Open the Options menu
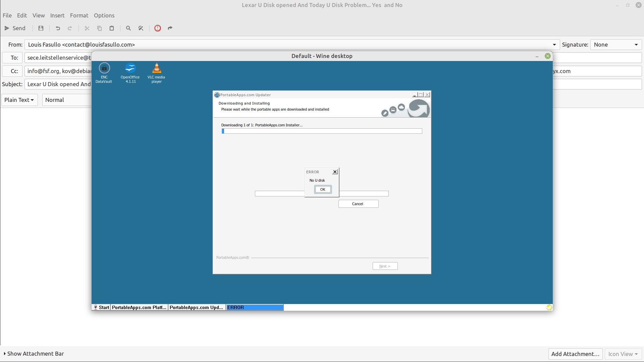Image resolution: width=644 pixels, height=362 pixels. pos(104,15)
